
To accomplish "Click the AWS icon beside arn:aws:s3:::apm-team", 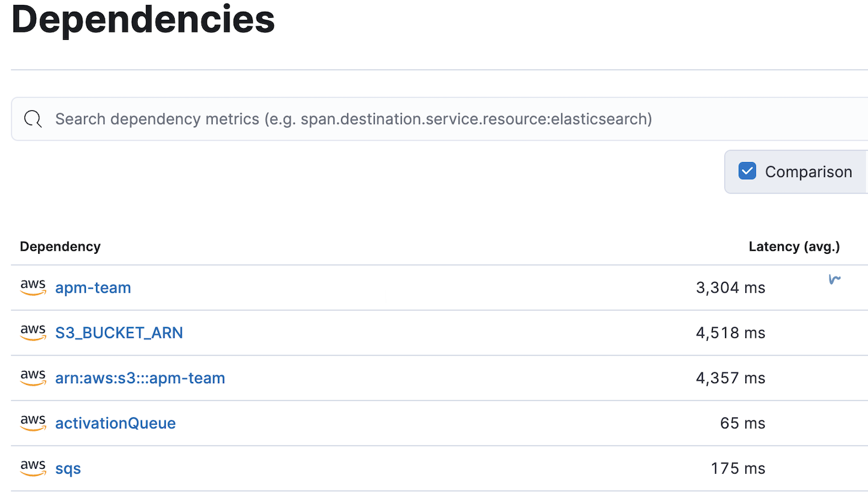I will pyautogui.click(x=33, y=378).
